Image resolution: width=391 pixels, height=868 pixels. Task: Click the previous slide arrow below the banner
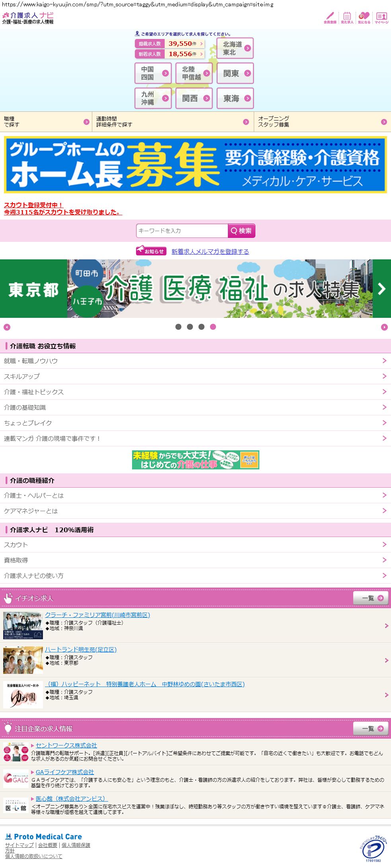7,327
